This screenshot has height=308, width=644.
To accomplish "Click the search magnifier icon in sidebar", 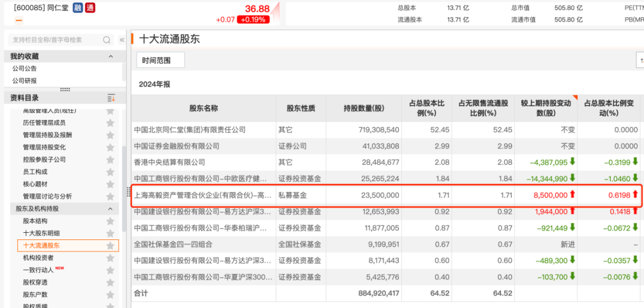I will point(107,40).
